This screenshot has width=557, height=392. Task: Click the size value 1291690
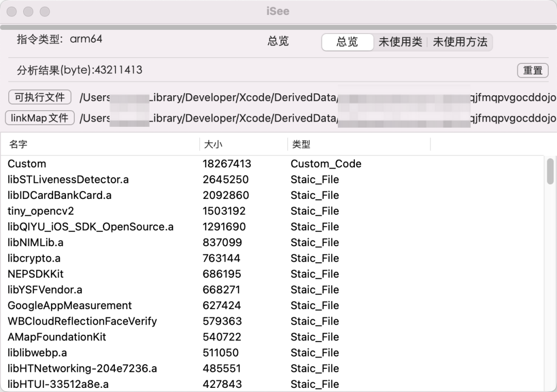click(x=224, y=227)
